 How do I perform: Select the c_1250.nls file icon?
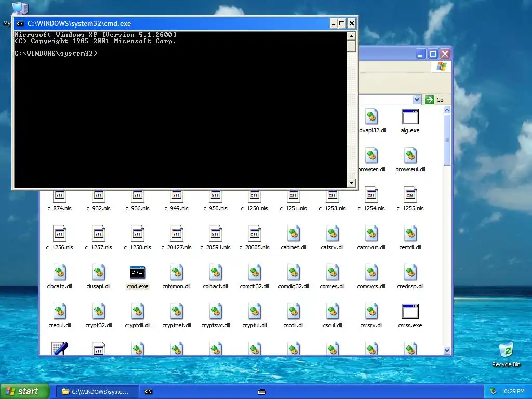(x=255, y=195)
